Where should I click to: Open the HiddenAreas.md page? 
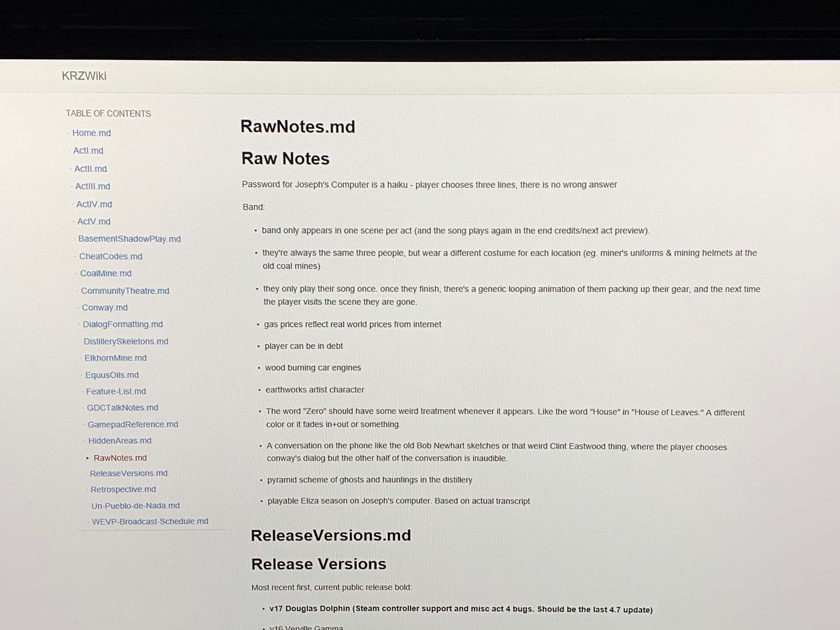pyautogui.click(x=120, y=440)
